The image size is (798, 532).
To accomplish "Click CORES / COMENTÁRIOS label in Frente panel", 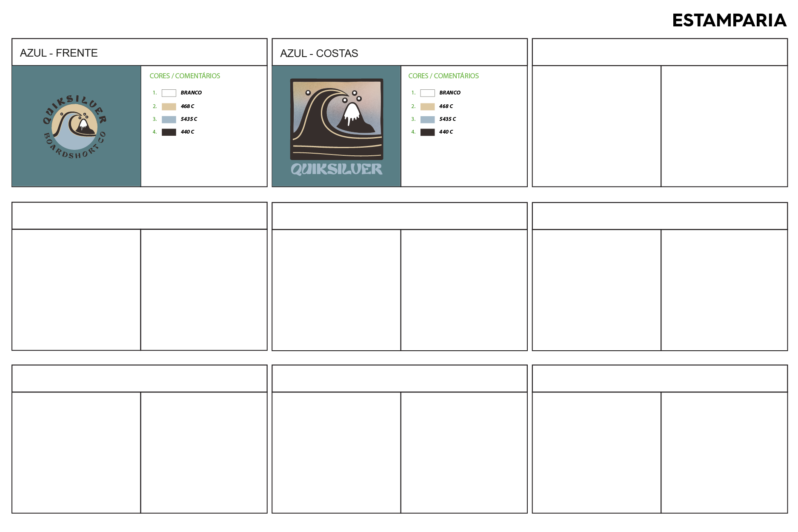I will click(185, 76).
